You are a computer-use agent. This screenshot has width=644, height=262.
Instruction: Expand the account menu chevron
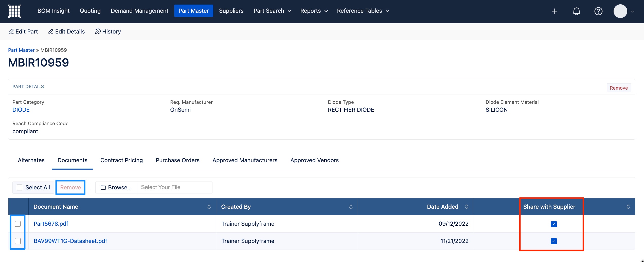(632, 11)
